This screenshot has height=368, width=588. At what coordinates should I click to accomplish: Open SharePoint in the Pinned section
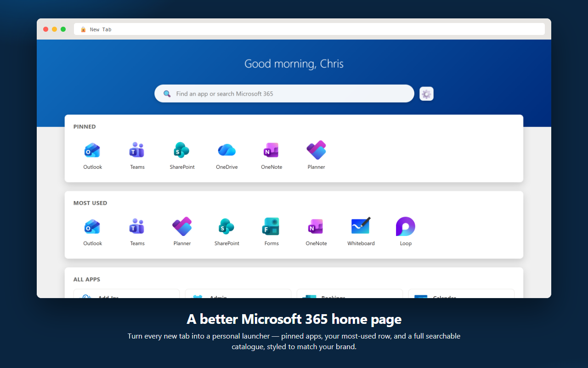click(x=182, y=155)
